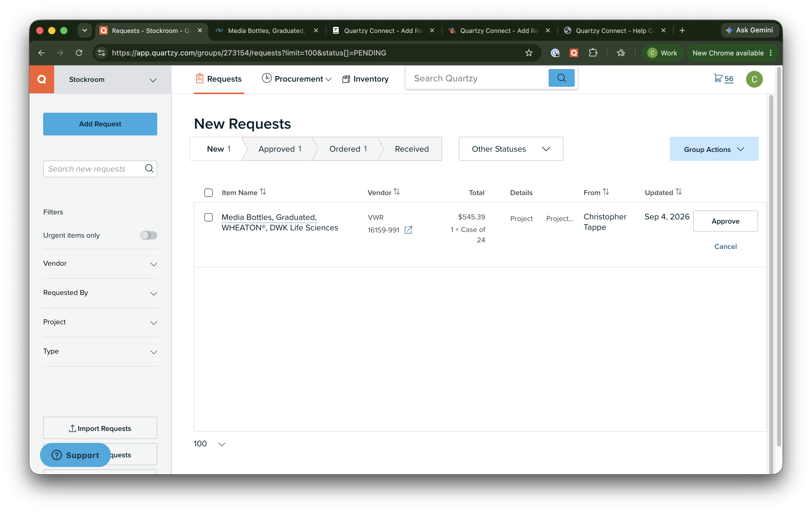Close the Media Bottles, Graduated tab
The width and height of the screenshot is (812, 513).
click(316, 30)
